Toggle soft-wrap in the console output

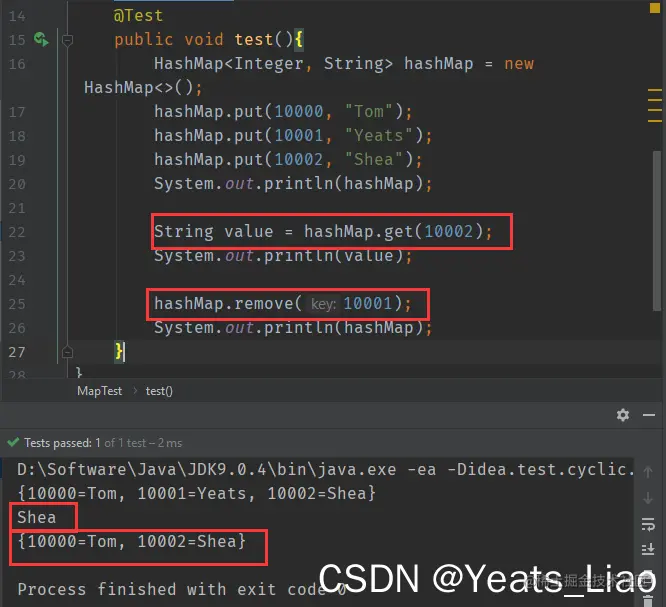[x=648, y=524]
